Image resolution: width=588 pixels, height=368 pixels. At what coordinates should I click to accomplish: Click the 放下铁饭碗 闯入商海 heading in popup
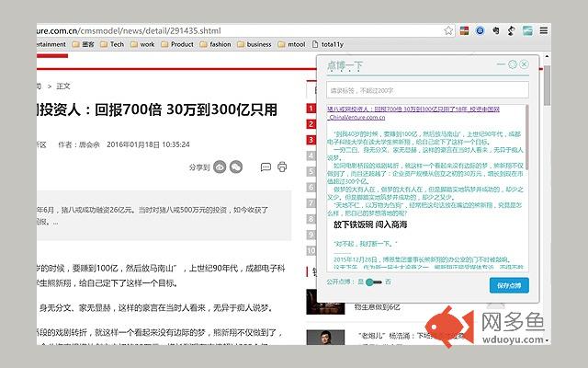point(370,224)
